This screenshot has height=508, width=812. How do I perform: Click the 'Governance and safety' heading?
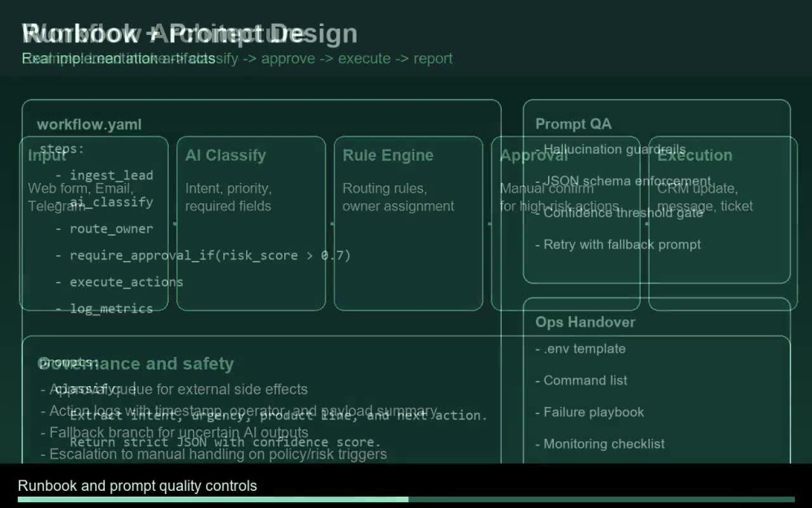point(136,363)
